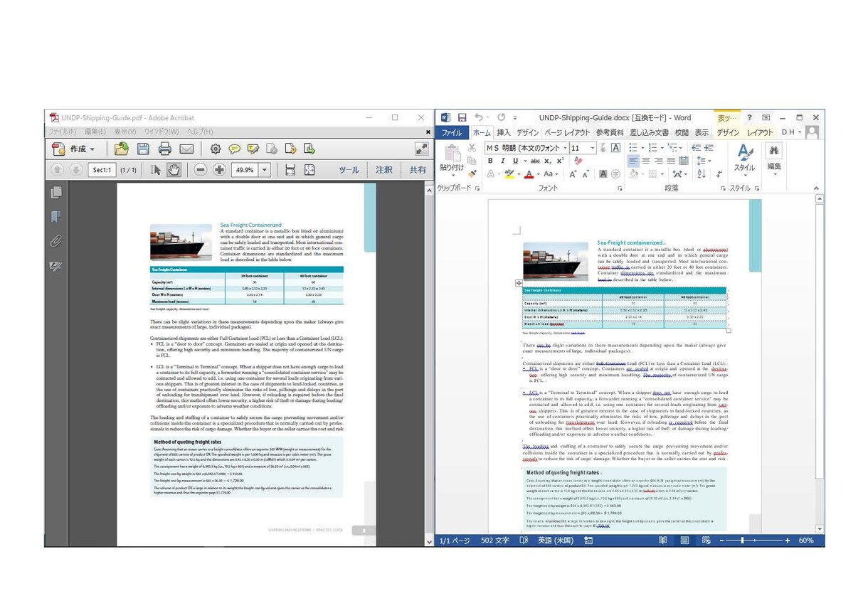Open the page thumbnails panel in Acrobat
Screen dimensions: 868x613
point(56,193)
